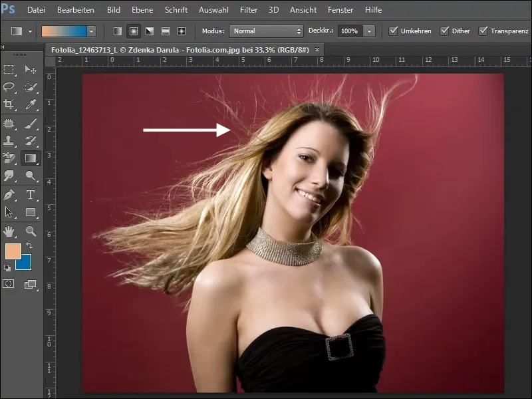Choose the angle gradient style

pos(150,31)
